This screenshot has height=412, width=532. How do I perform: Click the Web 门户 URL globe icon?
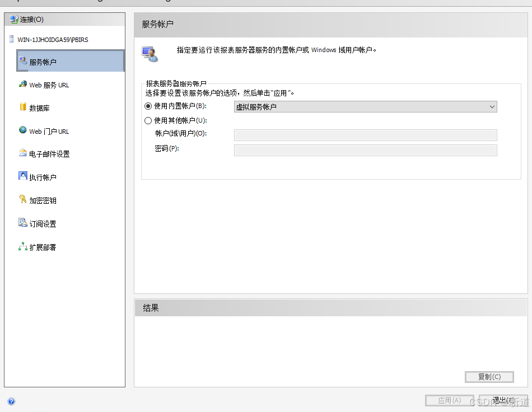(22, 130)
